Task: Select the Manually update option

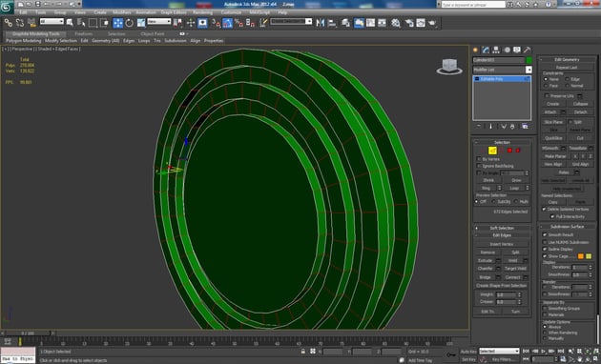Action: (x=545, y=338)
